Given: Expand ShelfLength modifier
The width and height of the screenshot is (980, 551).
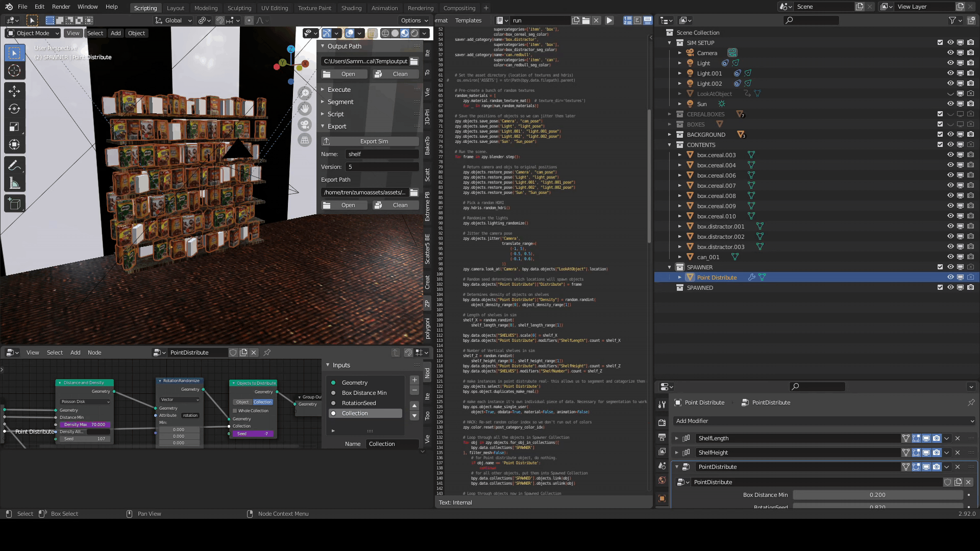Looking at the screenshot, I should pyautogui.click(x=677, y=439).
